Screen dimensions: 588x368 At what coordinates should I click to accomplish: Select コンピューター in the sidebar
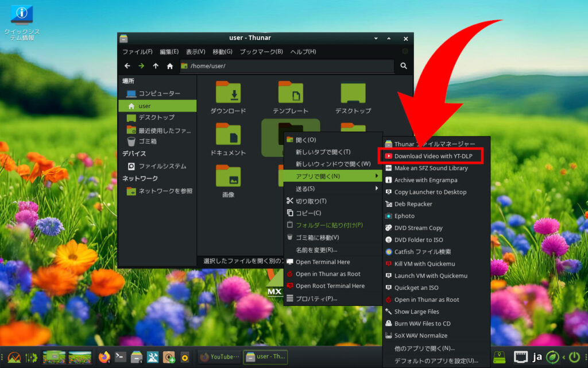(157, 93)
